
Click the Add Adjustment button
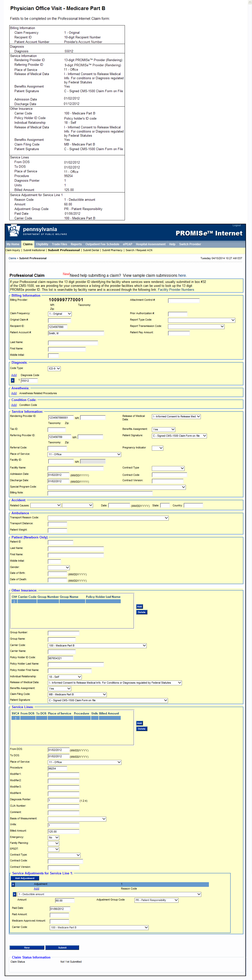(25, 879)
